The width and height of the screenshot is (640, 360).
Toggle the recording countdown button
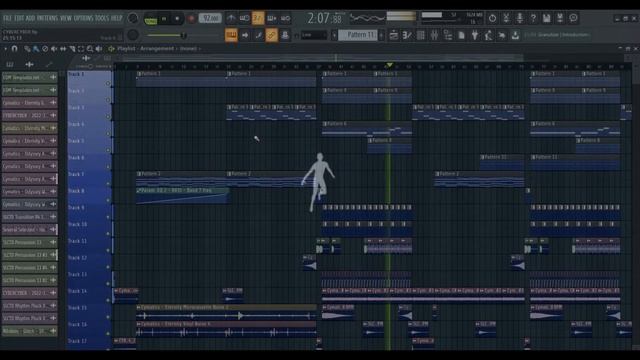coord(258,18)
